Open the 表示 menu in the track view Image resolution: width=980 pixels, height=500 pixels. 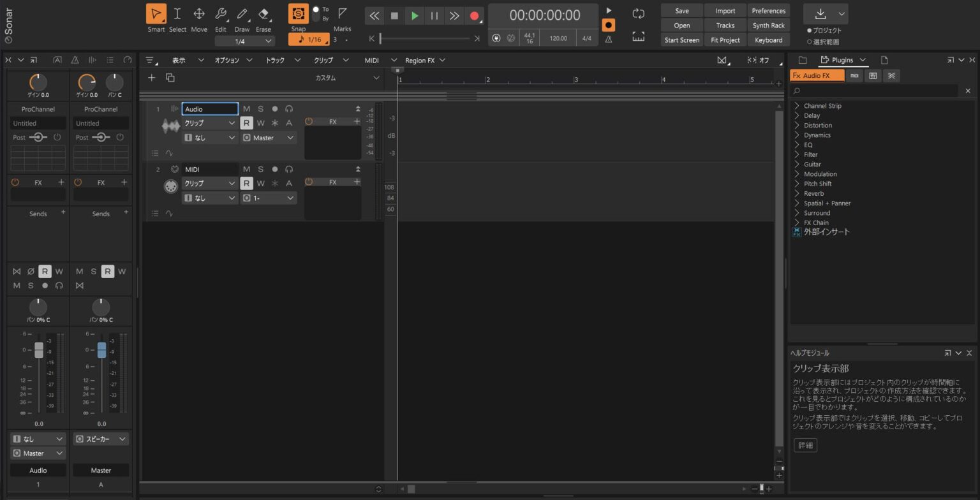pyautogui.click(x=181, y=60)
